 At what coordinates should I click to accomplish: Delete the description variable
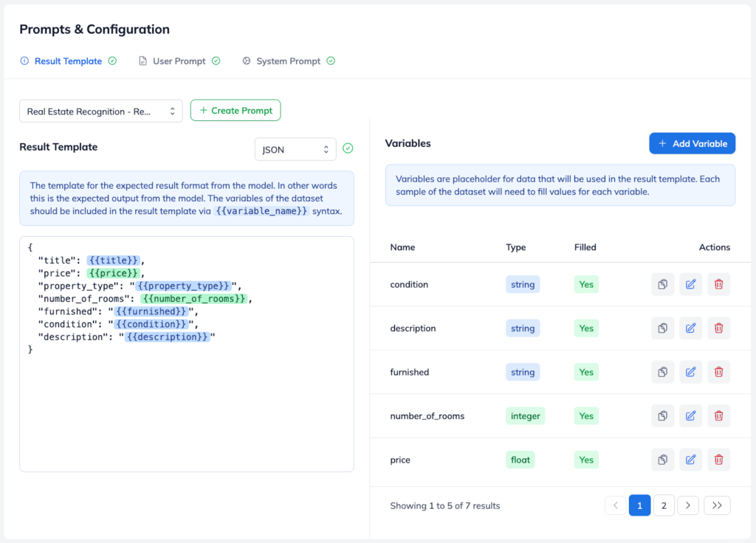[x=718, y=328]
